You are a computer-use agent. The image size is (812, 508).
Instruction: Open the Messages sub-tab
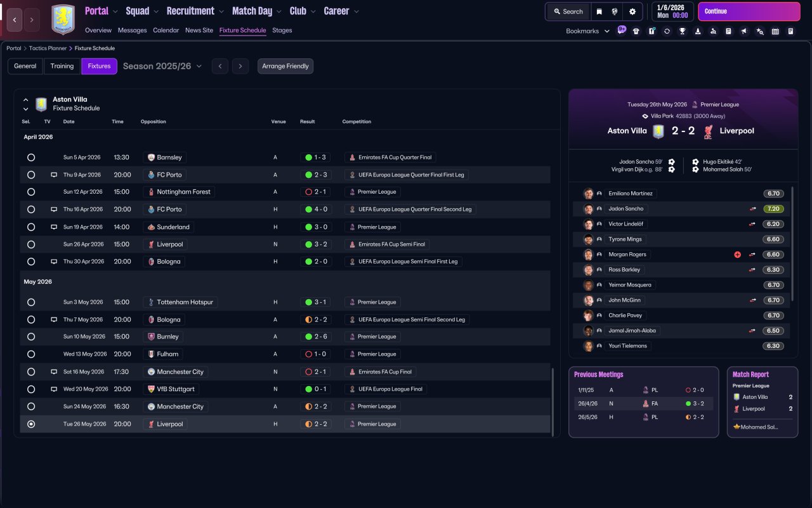[132, 30]
